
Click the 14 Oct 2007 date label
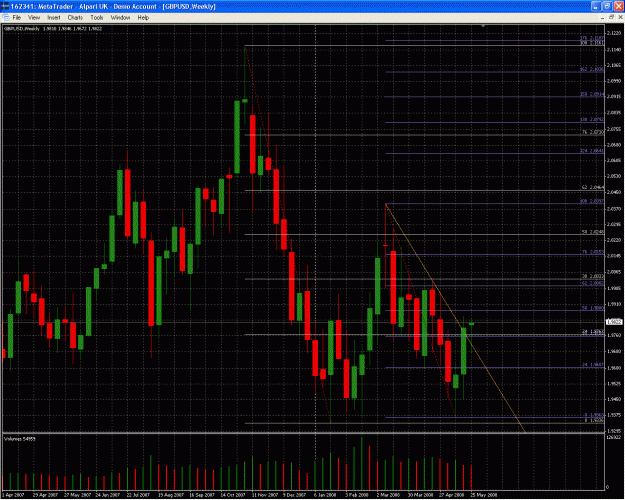coord(233,495)
